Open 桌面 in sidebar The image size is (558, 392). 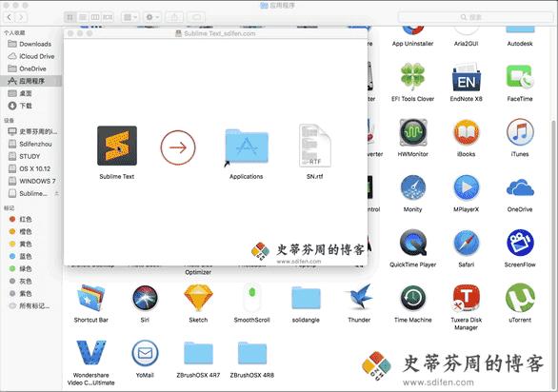(21, 93)
